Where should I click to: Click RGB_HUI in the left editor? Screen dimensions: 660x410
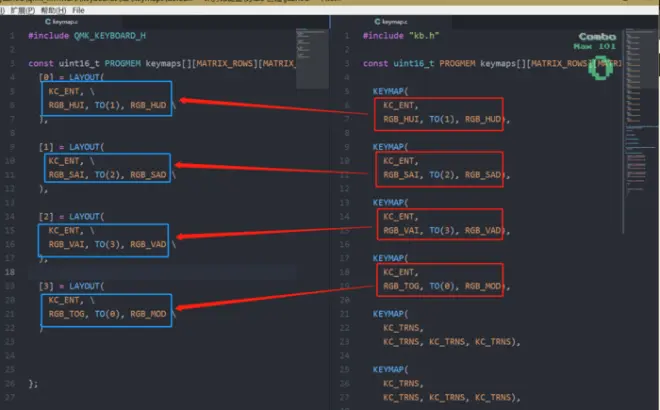[x=67, y=105]
